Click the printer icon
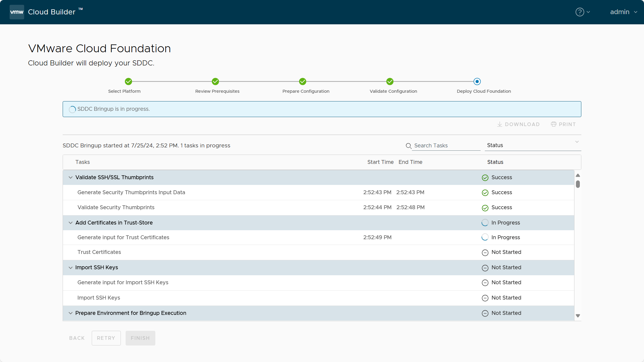The width and height of the screenshot is (644, 362). (x=553, y=124)
